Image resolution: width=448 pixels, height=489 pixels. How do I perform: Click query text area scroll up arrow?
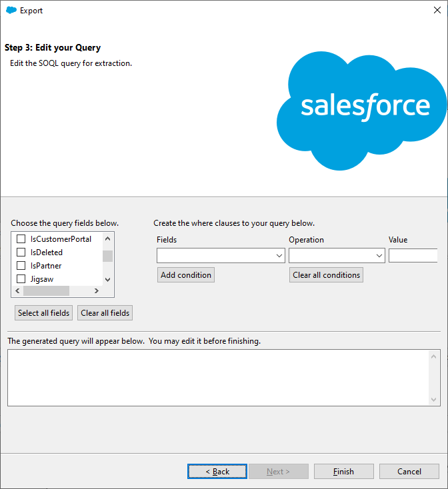coord(433,356)
